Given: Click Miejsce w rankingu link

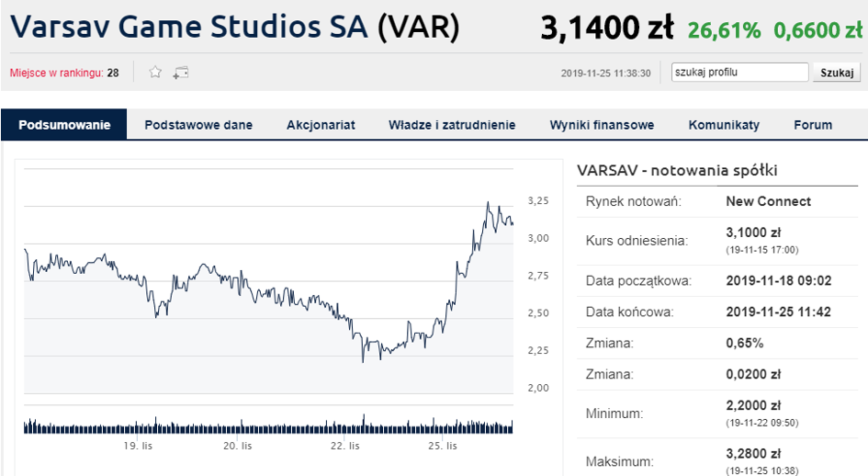Looking at the screenshot, I should (x=56, y=74).
